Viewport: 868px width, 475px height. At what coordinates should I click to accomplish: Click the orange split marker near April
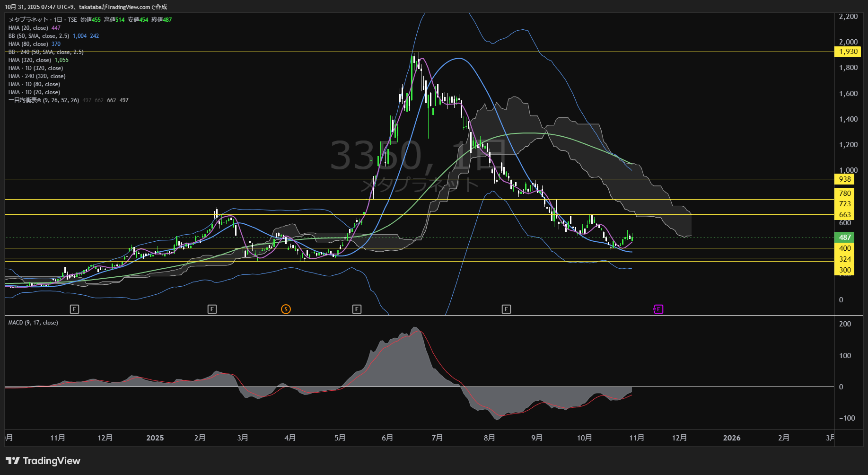286,309
